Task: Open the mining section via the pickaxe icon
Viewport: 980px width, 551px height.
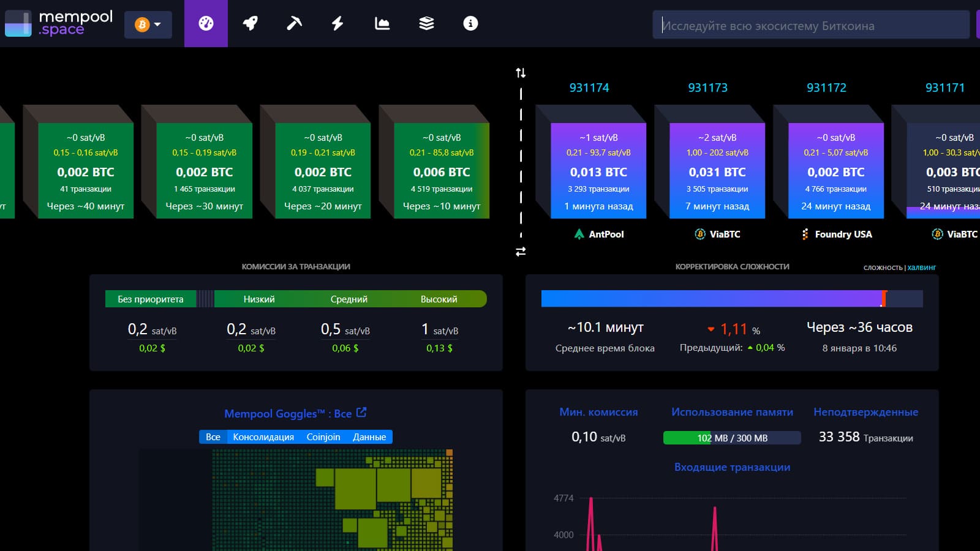Action: (293, 24)
